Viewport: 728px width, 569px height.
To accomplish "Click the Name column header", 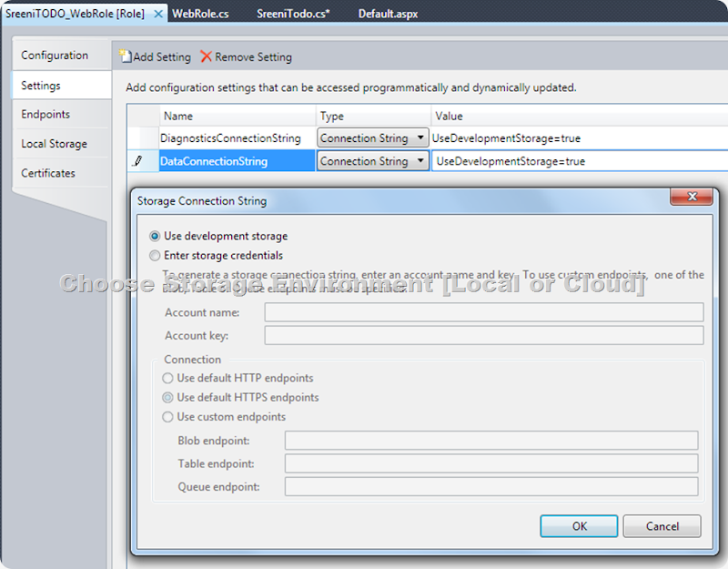I will 238,117.
